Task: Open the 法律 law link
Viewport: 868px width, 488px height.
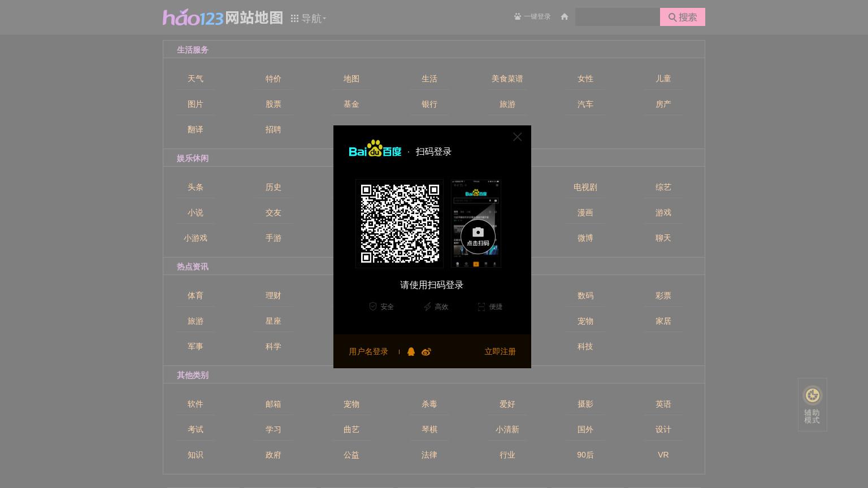Action: 429,455
